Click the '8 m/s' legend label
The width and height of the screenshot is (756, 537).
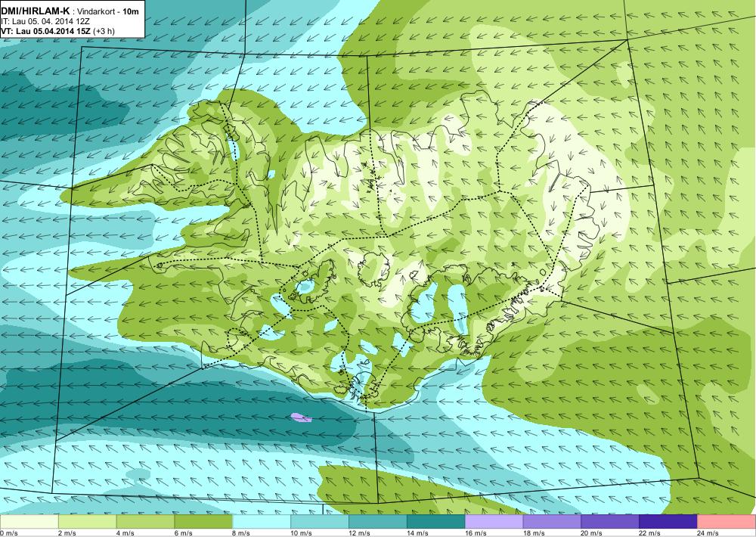[241, 533]
